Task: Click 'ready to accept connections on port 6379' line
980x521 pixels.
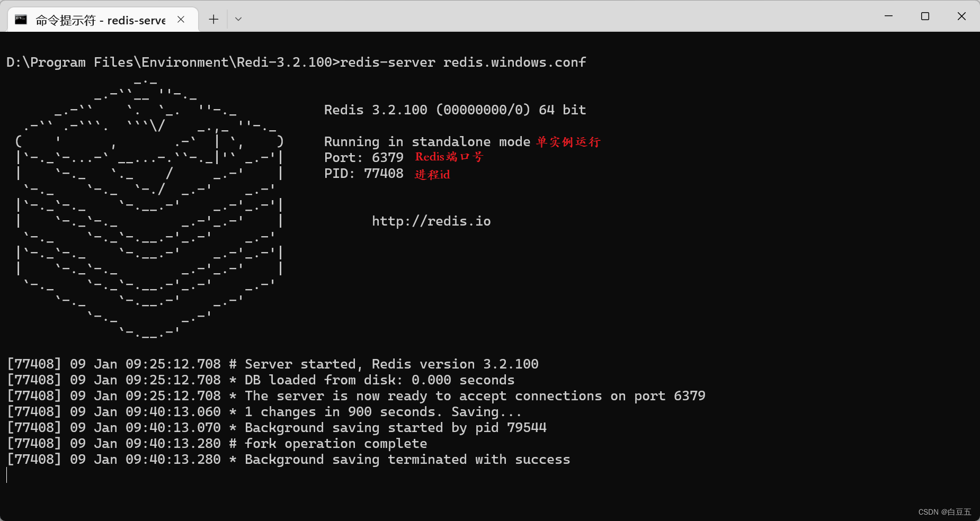Action: (x=356, y=396)
